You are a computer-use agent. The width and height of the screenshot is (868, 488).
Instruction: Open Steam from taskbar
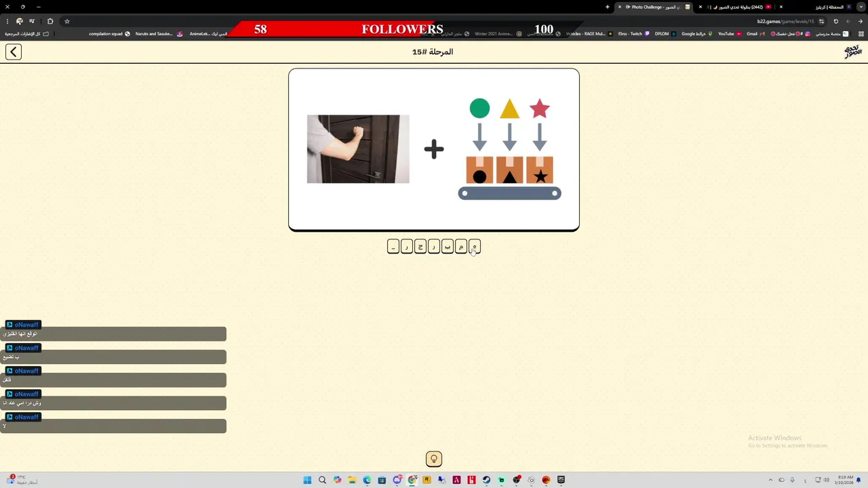[x=486, y=480]
